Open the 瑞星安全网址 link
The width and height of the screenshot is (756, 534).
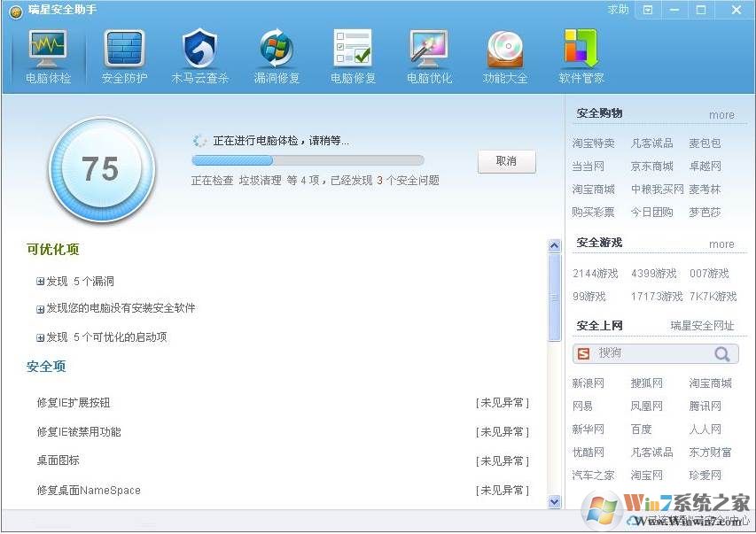702,326
